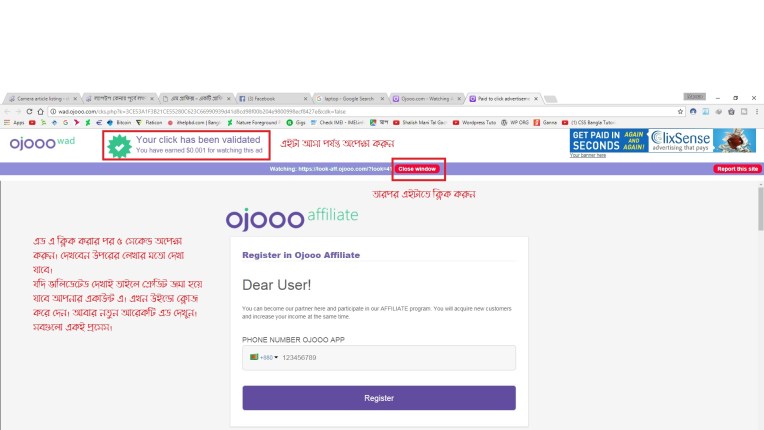Click the ojooo wad logo
The width and height of the screenshot is (764, 430).
42,144
